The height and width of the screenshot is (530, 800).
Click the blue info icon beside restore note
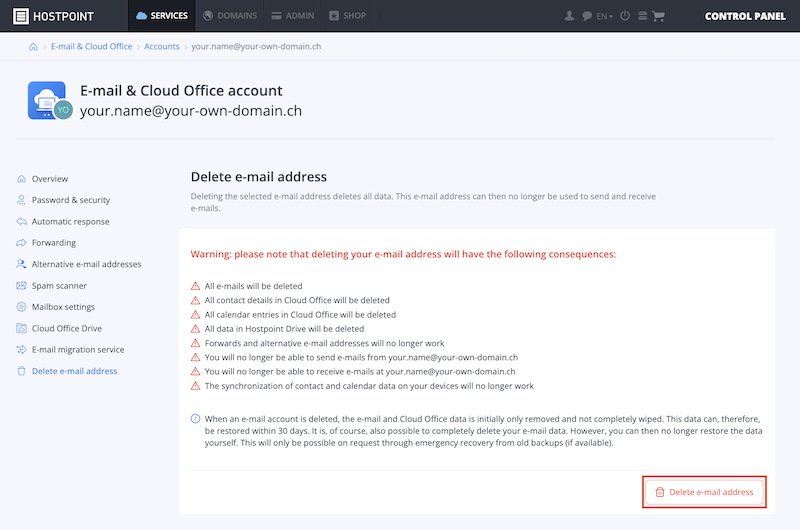195,419
